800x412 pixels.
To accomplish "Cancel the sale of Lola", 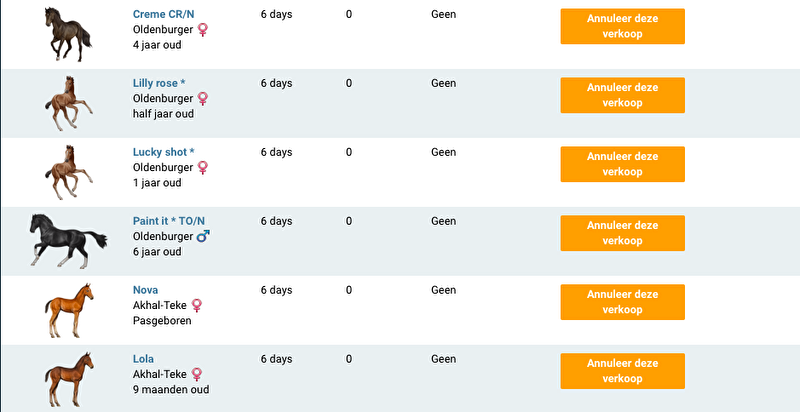I will [622, 371].
